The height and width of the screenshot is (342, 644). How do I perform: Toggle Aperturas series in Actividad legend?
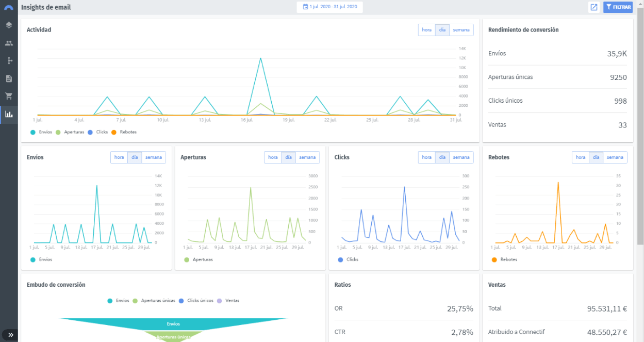pyautogui.click(x=70, y=132)
